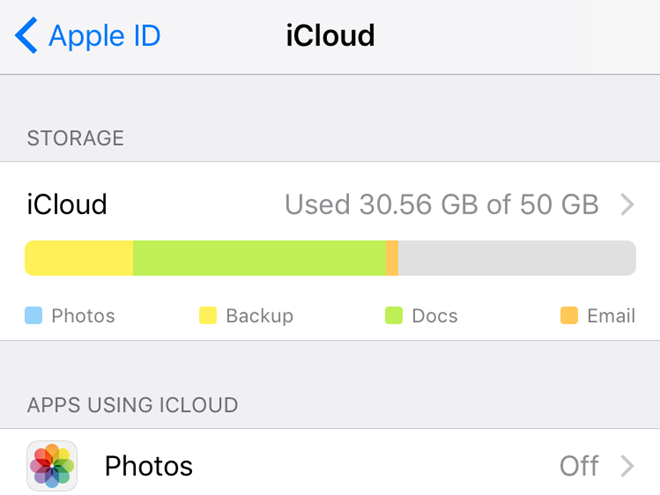This screenshot has width=660, height=495.
Task: Tap the APPS USING ICLOUD header
Action: pos(132,405)
